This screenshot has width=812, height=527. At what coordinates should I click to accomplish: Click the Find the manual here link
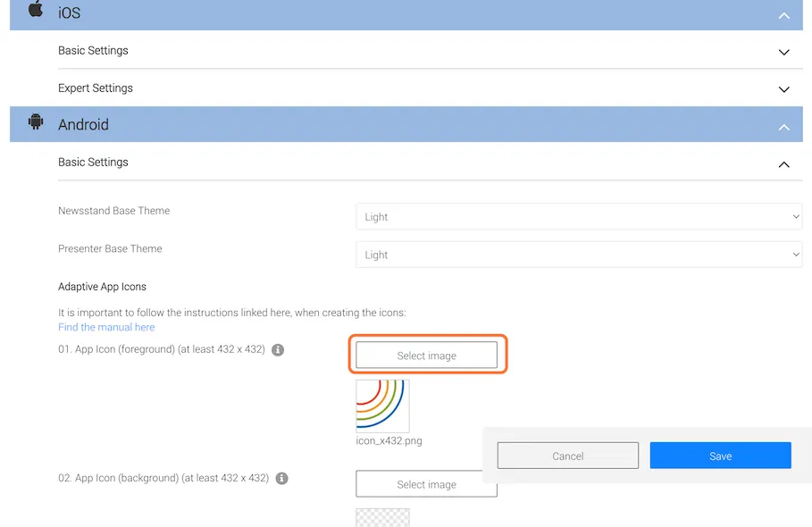pyautogui.click(x=106, y=327)
